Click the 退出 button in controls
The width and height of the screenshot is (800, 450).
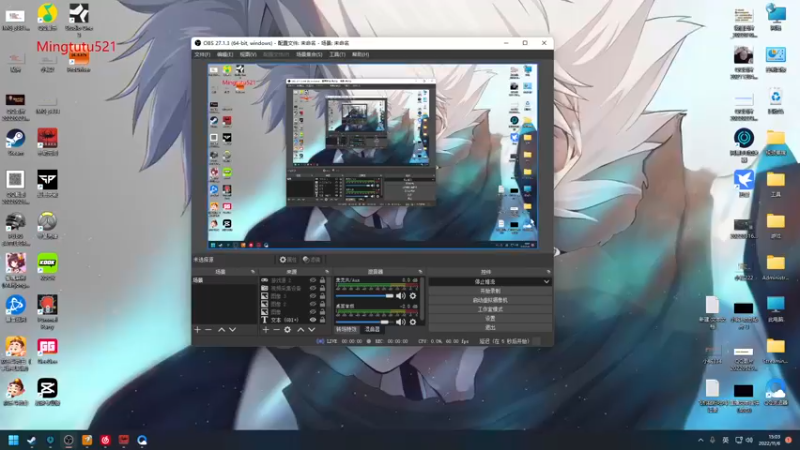(x=490, y=328)
